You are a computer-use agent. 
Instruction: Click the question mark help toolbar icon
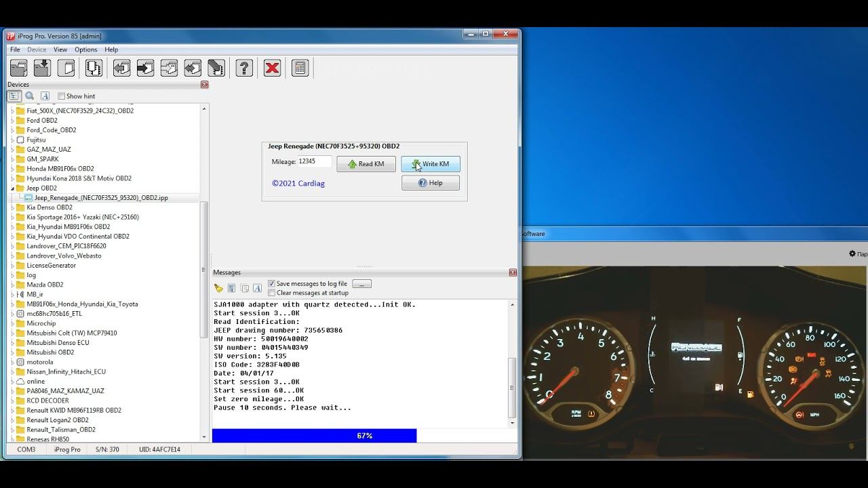tap(244, 68)
